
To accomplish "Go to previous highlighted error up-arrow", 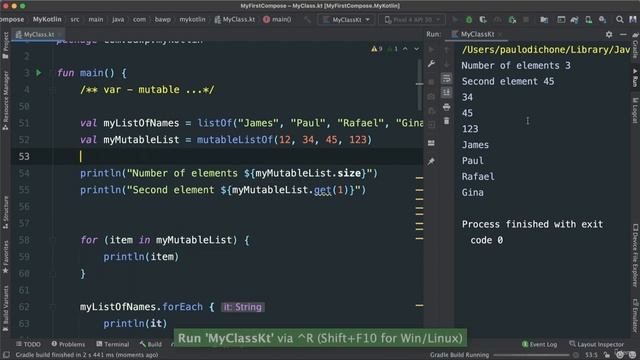I will coord(405,49).
